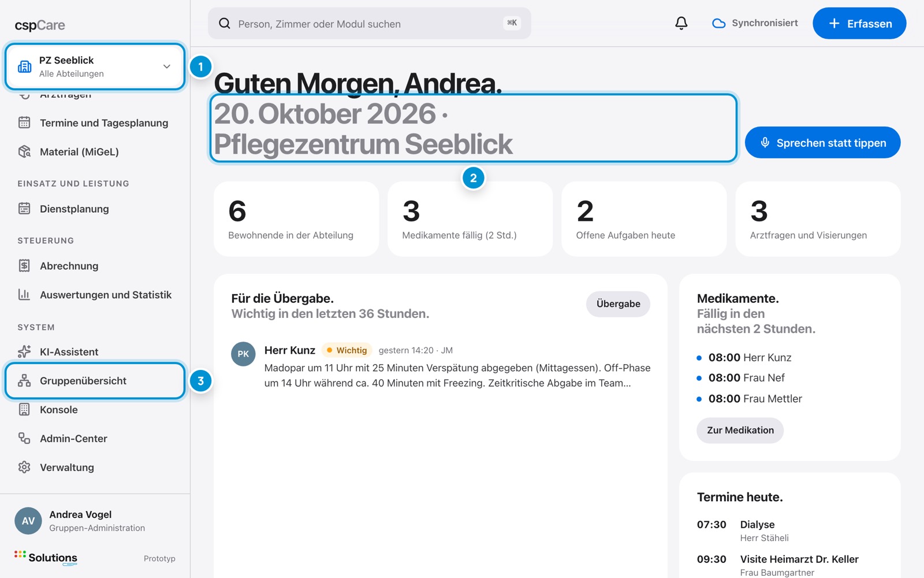Click the Admin-Center icon
Image resolution: width=924 pixels, height=578 pixels.
tap(24, 438)
